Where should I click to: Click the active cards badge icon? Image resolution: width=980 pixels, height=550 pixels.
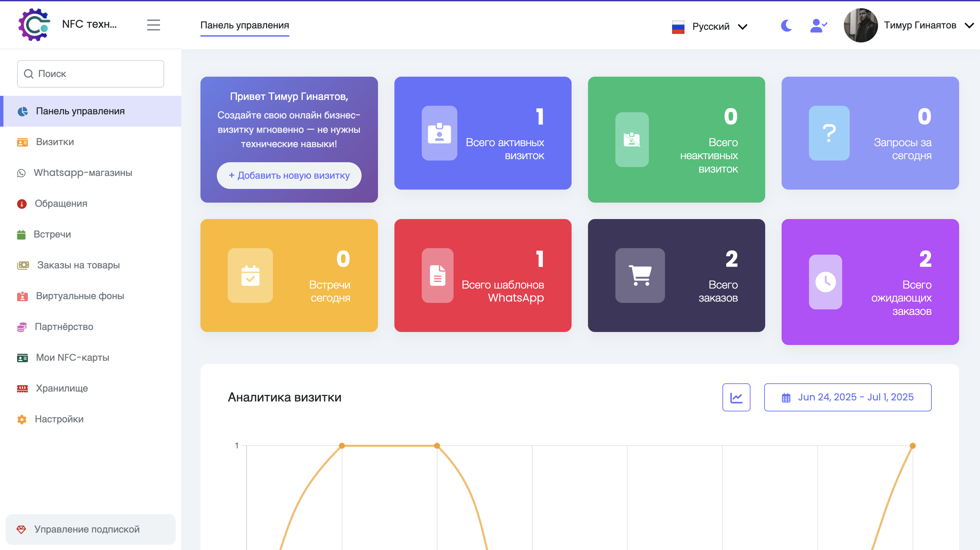click(x=440, y=133)
